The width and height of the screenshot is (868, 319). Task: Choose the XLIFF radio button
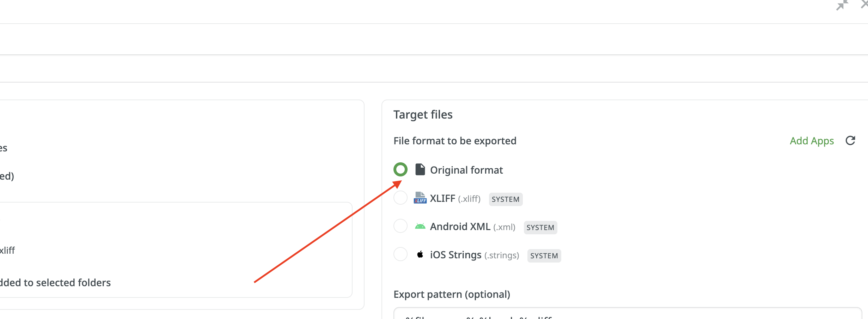pyautogui.click(x=401, y=198)
